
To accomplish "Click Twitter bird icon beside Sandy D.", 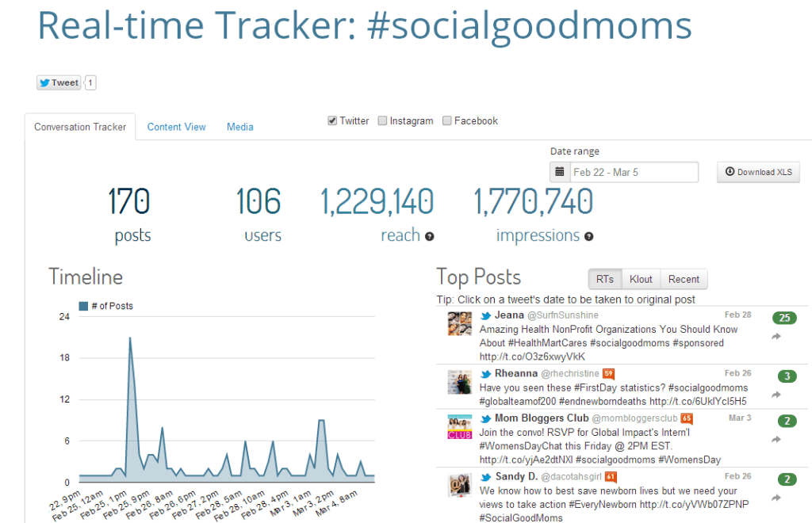I will (486, 477).
